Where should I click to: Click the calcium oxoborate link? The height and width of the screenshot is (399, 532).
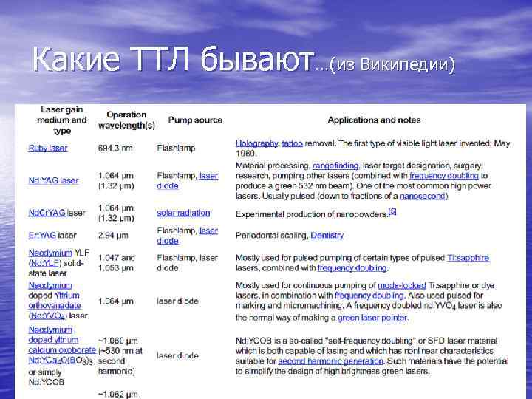62,349
